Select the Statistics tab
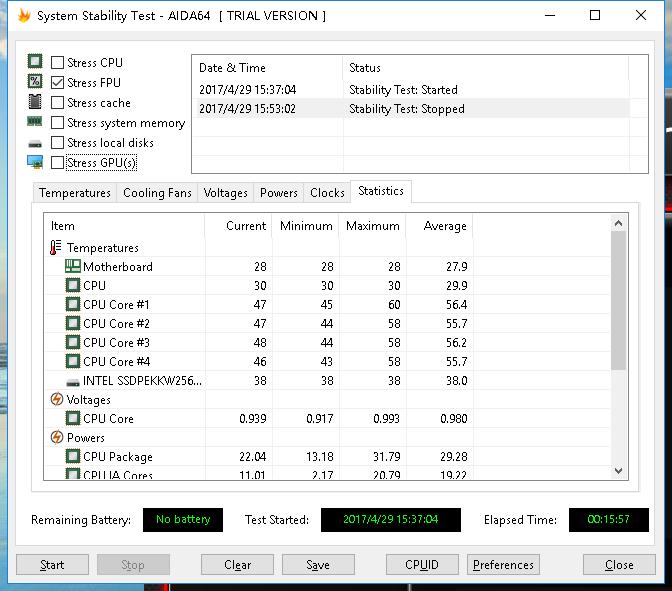This screenshot has height=591, width=672. click(x=381, y=191)
